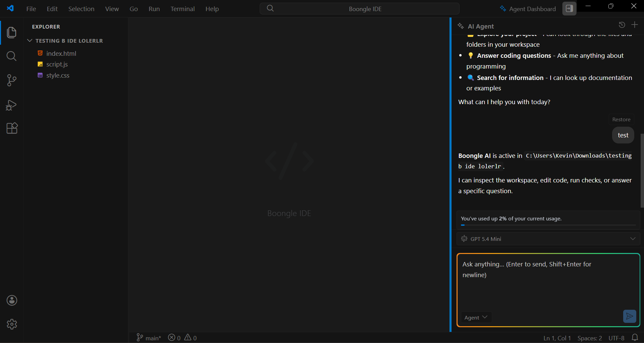The width and height of the screenshot is (644, 343).
Task: Open the Edit menu
Action: (x=52, y=9)
